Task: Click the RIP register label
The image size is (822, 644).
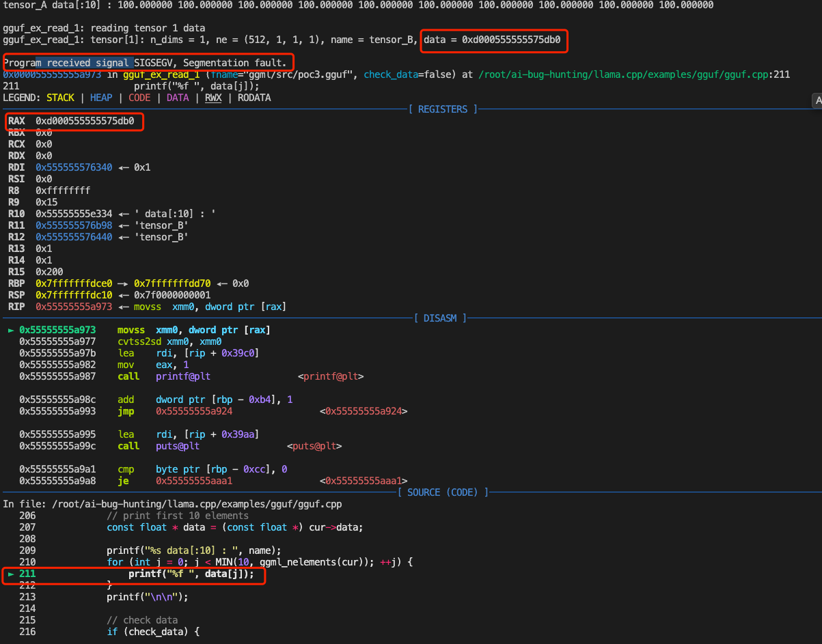Action: pos(16,307)
